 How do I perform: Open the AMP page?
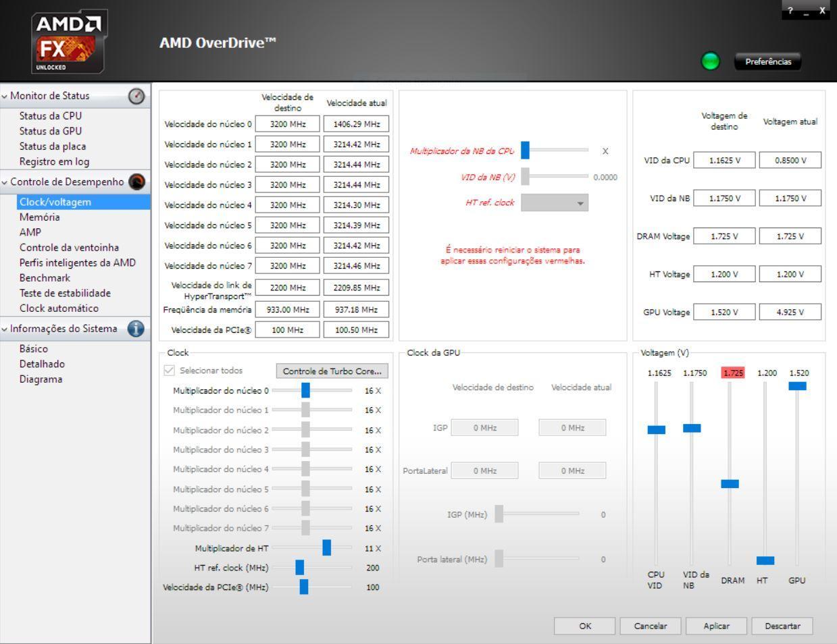pos(30,232)
